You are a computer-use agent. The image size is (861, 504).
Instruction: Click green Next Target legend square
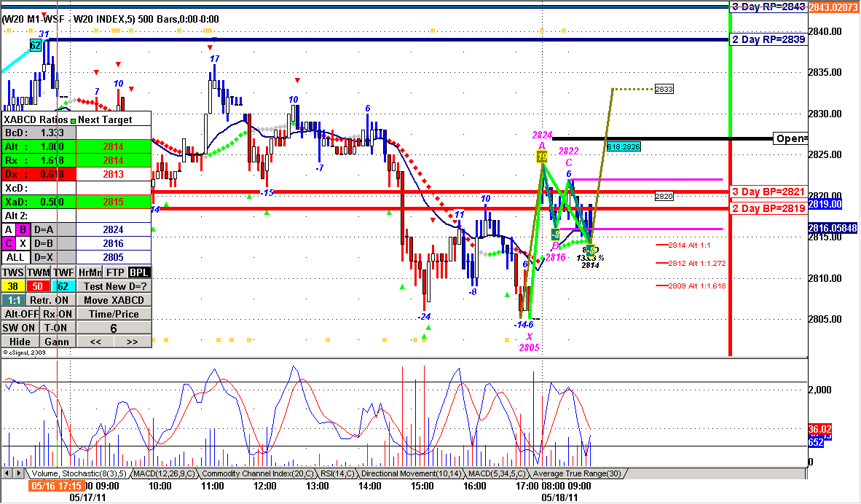point(73,120)
